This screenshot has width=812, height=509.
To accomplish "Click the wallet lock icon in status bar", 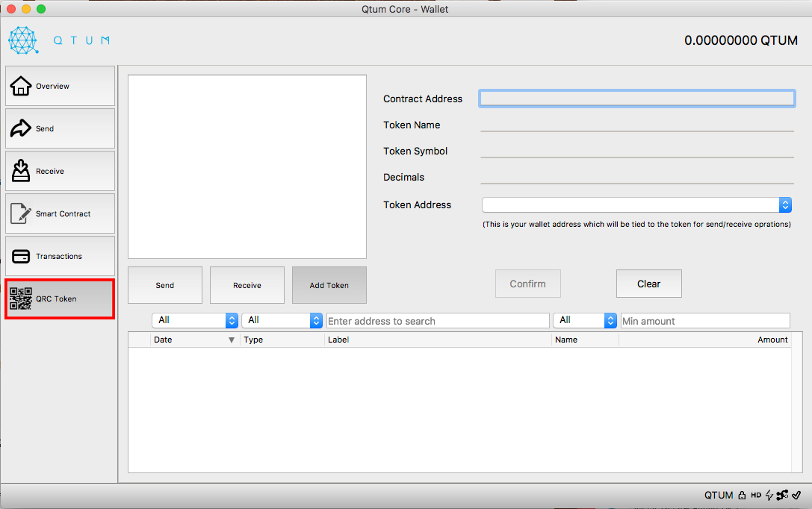I will pos(742,495).
